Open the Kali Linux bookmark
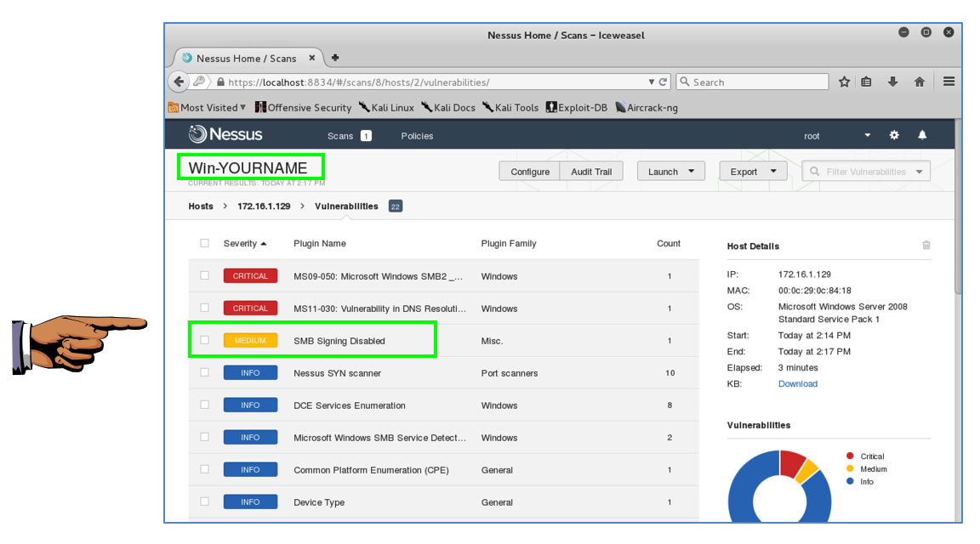The width and height of the screenshot is (980, 544). point(386,107)
